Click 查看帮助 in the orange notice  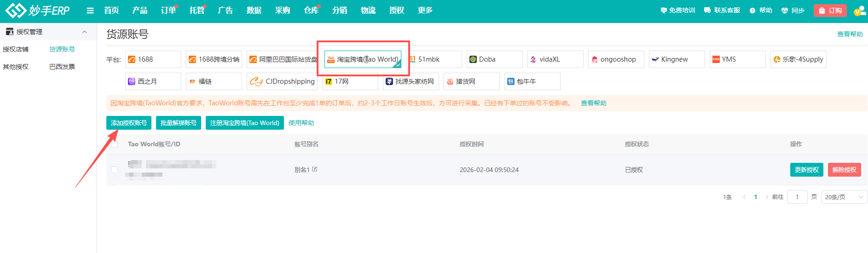593,103
